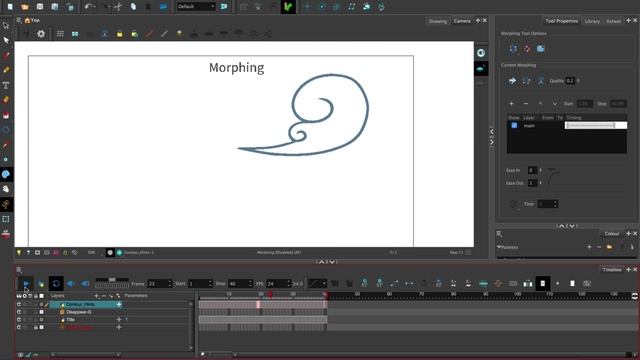The image size is (640, 360).
Task: Open the Camera view settings gear
Action: click(41, 34)
